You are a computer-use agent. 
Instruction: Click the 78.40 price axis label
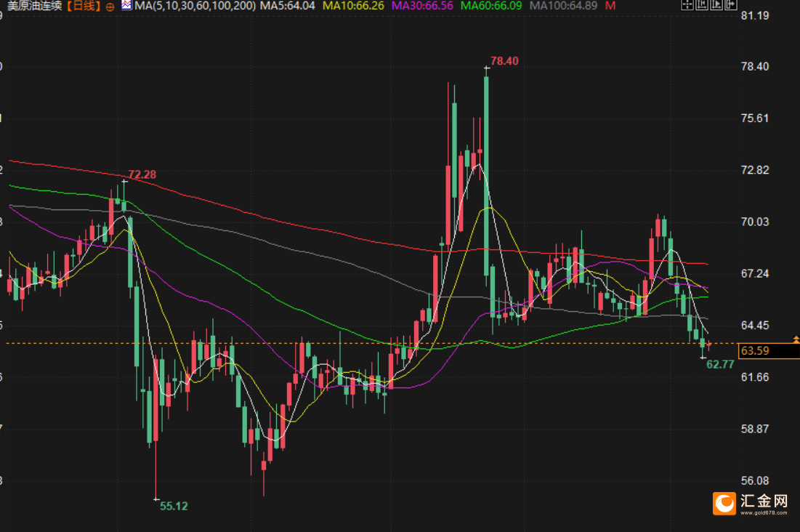point(755,66)
